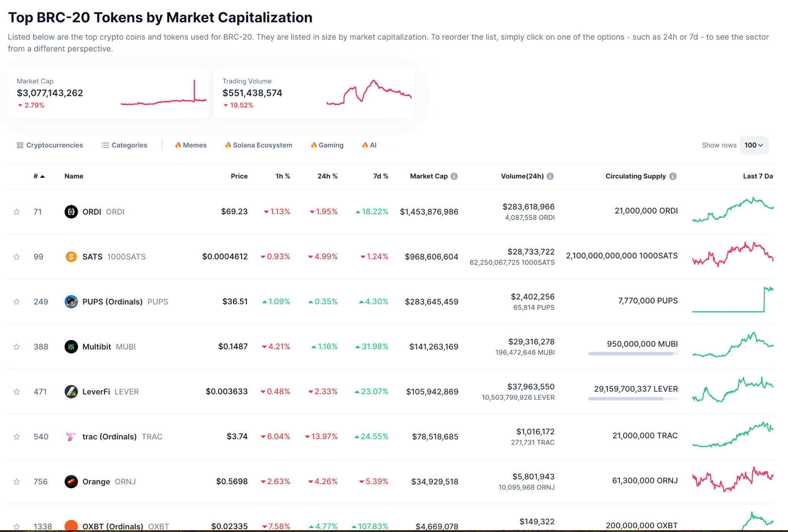Sort by the 1h % column

(283, 176)
